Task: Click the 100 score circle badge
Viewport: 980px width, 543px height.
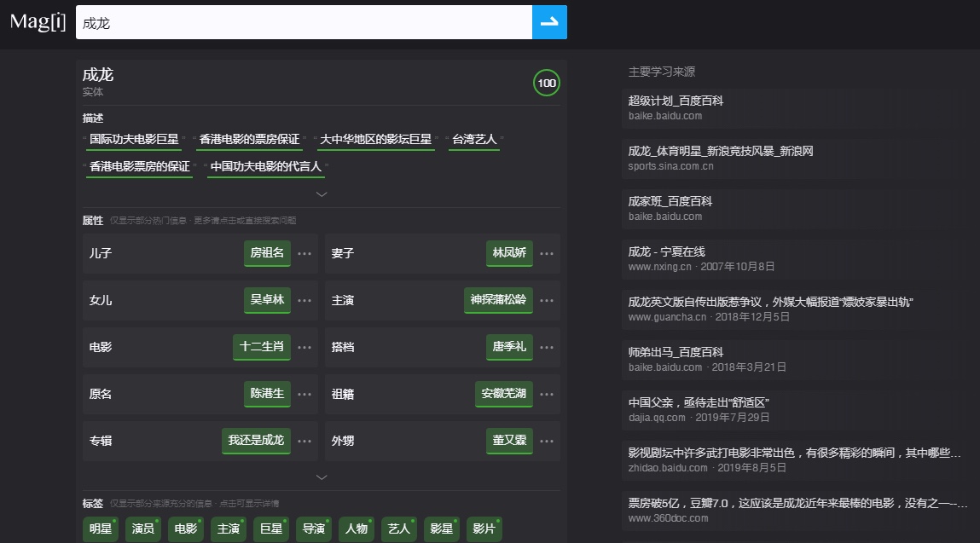Action: pos(546,83)
